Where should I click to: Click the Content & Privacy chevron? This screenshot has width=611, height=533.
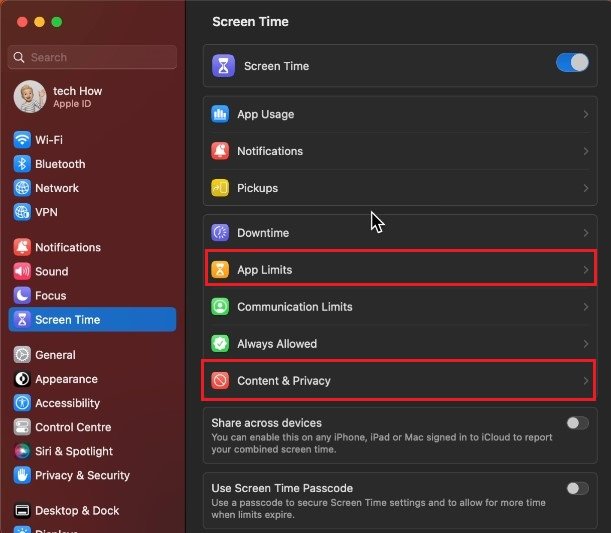click(586, 381)
